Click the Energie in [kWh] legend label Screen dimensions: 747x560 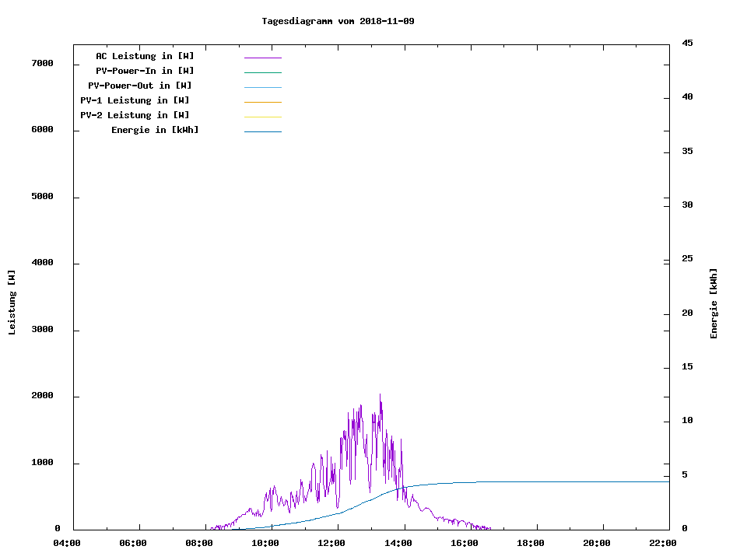pos(155,130)
